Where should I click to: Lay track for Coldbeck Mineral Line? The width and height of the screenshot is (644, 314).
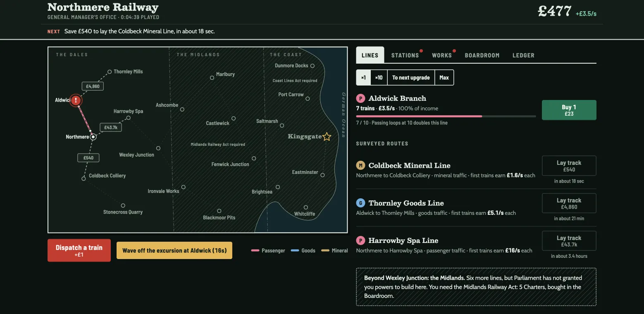click(x=569, y=166)
